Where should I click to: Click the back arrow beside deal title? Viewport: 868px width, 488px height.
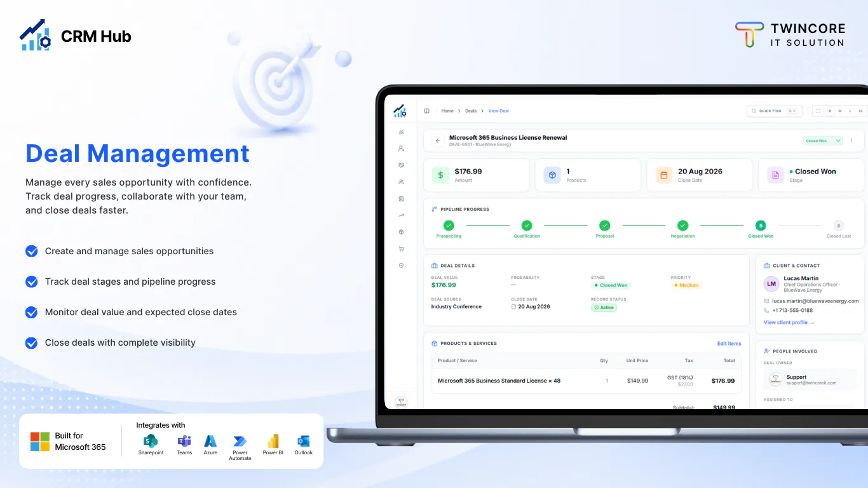tap(438, 140)
